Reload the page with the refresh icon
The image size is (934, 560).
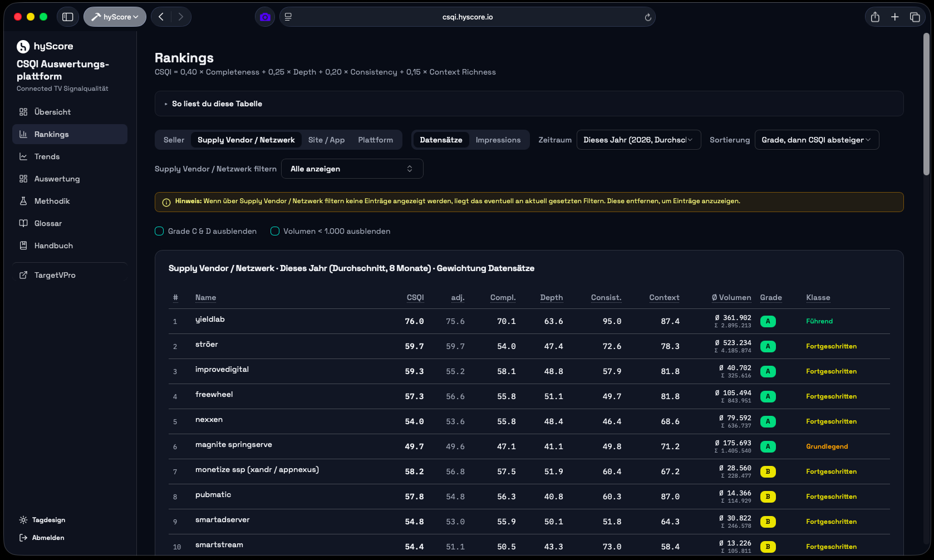coord(648,17)
